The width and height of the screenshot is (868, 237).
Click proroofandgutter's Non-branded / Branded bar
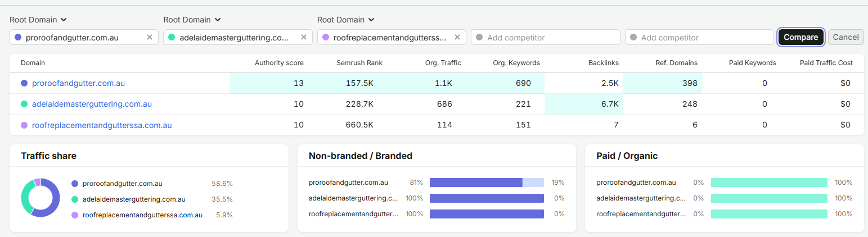tap(487, 183)
